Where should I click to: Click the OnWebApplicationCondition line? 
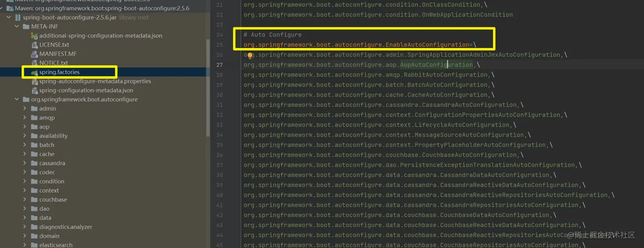coord(378,14)
